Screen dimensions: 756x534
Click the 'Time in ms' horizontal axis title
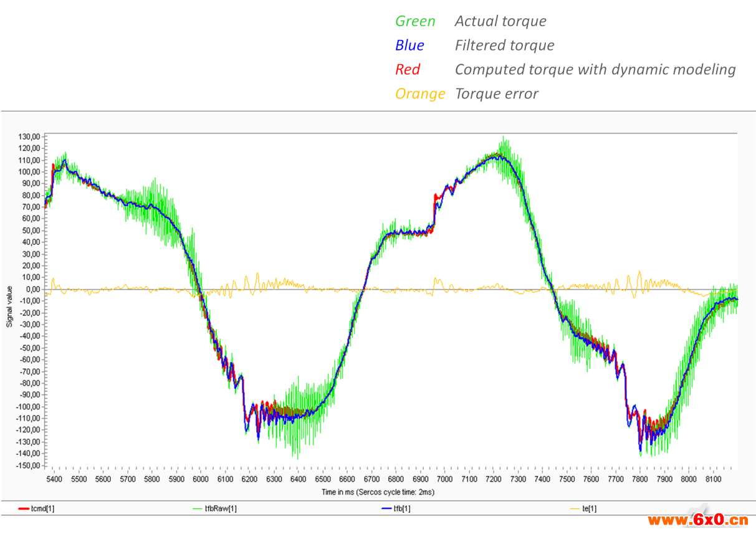click(x=378, y=492)
